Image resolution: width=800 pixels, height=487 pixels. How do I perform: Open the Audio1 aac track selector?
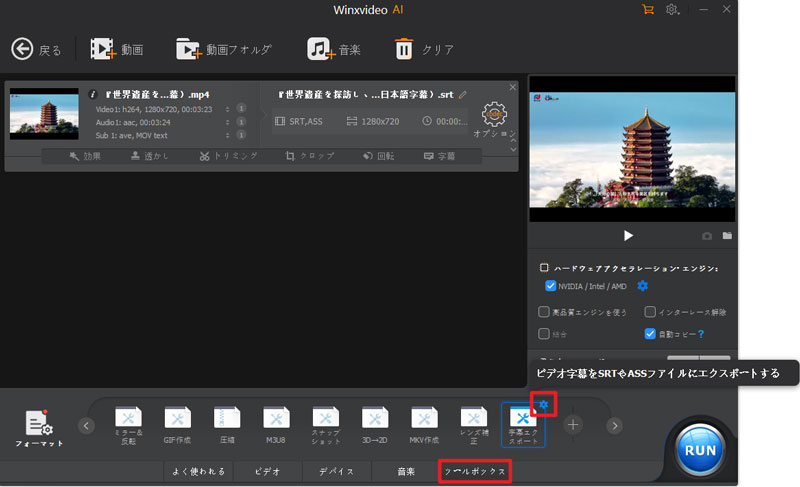[228, 122]
